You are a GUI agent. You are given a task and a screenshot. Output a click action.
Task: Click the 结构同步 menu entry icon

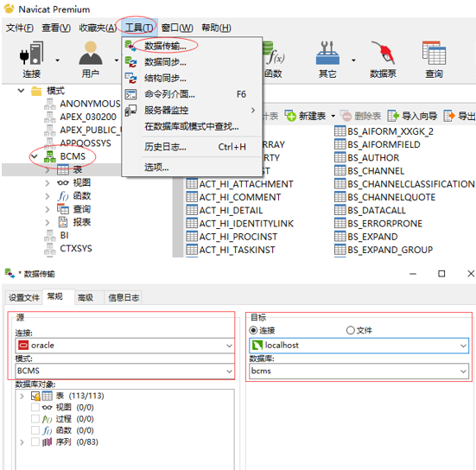pos(130,78)
